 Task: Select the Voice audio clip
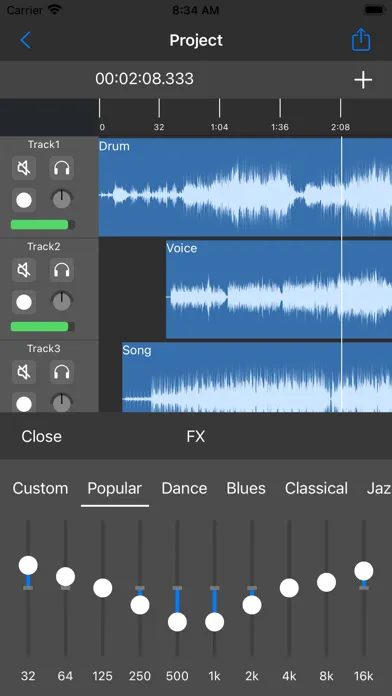(x=279, y=289)
